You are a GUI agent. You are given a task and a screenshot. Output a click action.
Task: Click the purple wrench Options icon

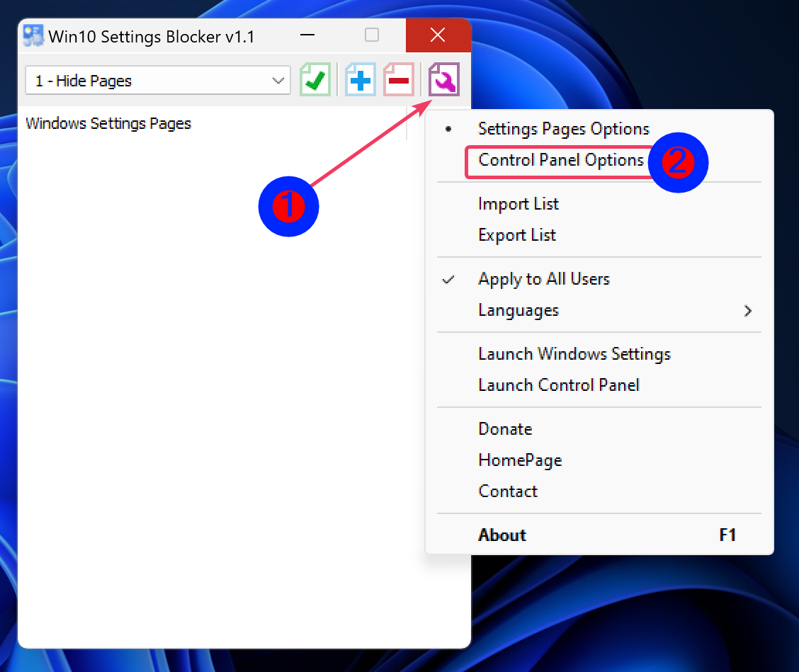[444, 79]
